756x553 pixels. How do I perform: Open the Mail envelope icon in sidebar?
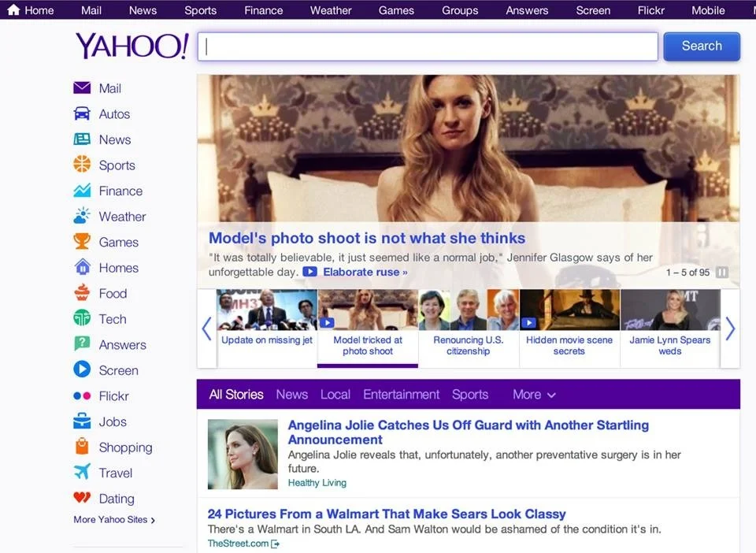(x=82, y=87)
